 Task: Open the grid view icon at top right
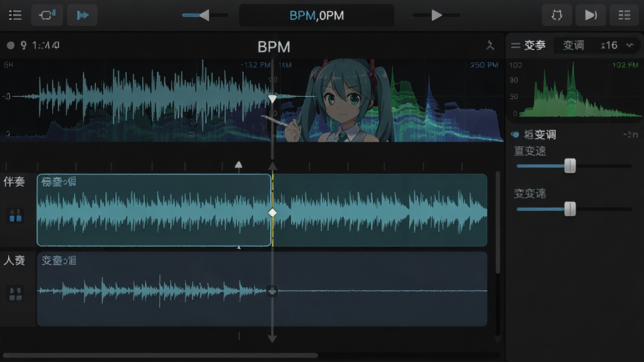625,16
